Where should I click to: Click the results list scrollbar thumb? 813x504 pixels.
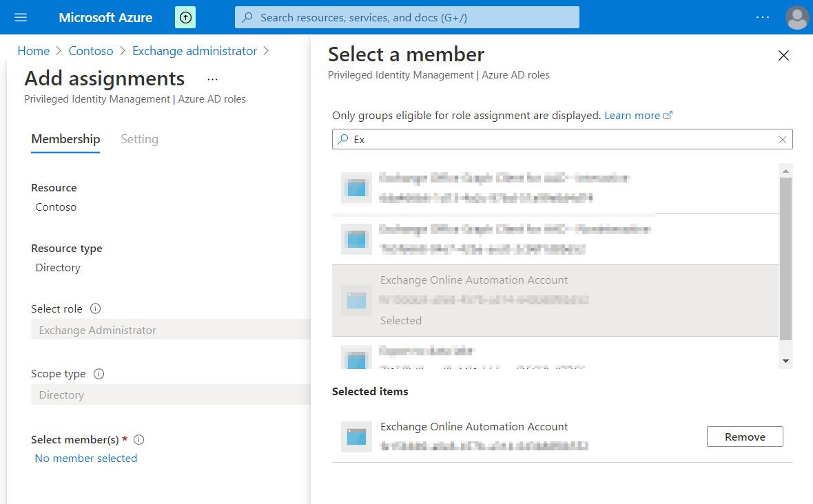click(785, 259)
